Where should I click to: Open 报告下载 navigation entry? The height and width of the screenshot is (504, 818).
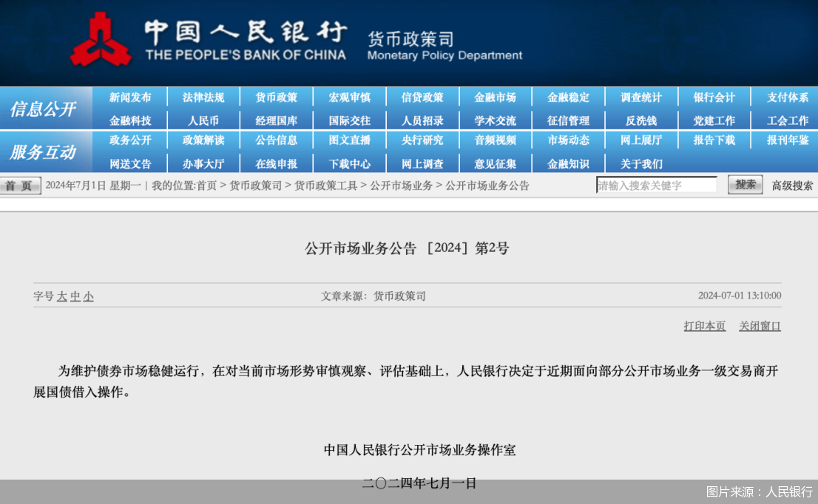[714, 140]
